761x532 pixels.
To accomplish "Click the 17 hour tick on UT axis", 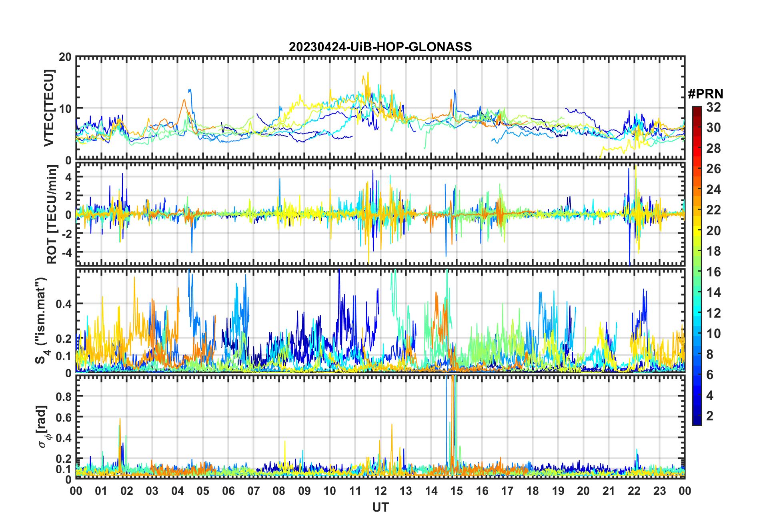I will [507, 491].
